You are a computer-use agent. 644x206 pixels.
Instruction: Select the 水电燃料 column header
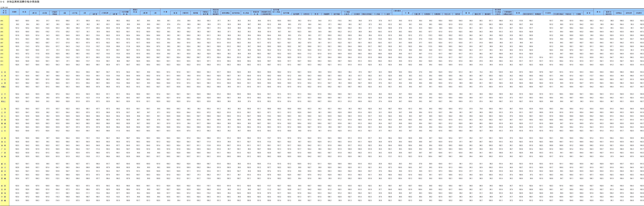[x=639, y=13]
